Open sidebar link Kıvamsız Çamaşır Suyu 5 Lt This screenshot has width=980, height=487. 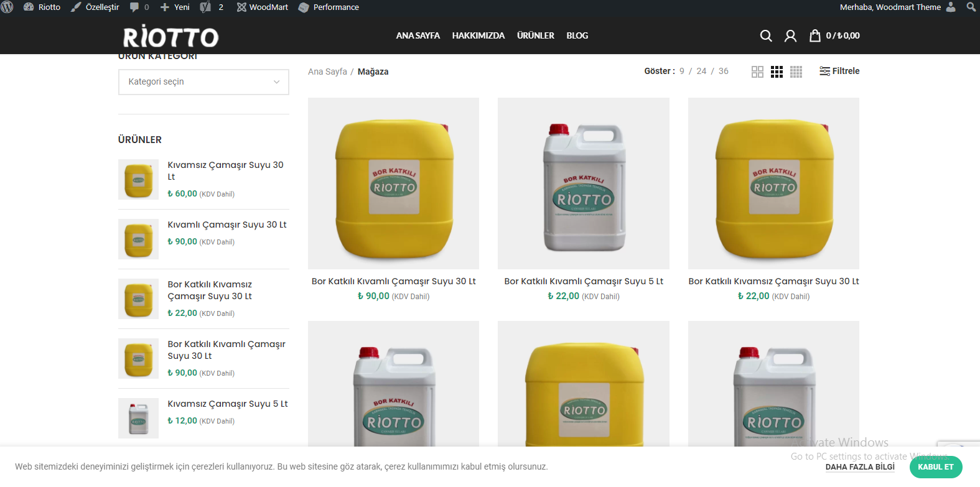228,404
